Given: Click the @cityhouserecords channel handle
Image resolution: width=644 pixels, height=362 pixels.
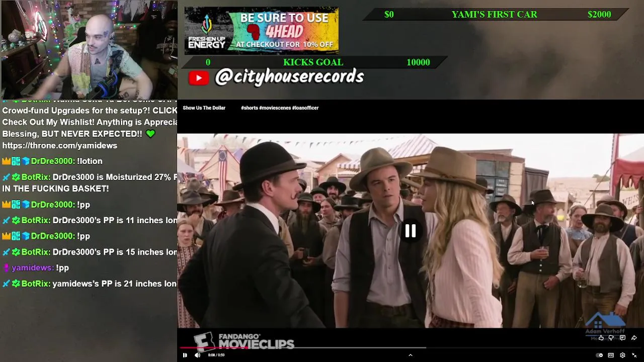Looking at the screenshot, I should pyautogui.click(x=289, y=77).
